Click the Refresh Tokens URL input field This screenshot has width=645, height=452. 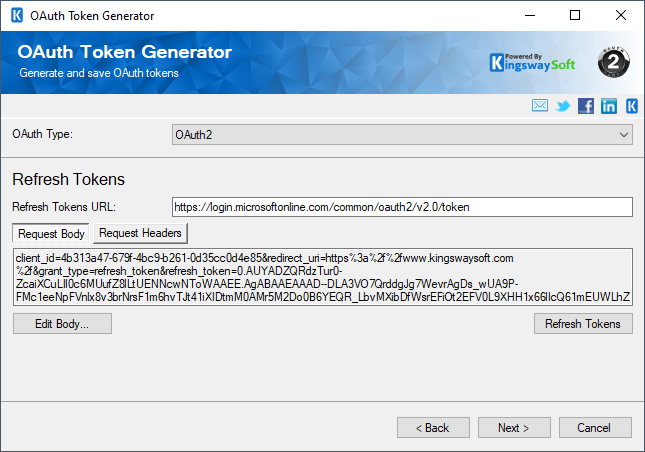point(402,207)
